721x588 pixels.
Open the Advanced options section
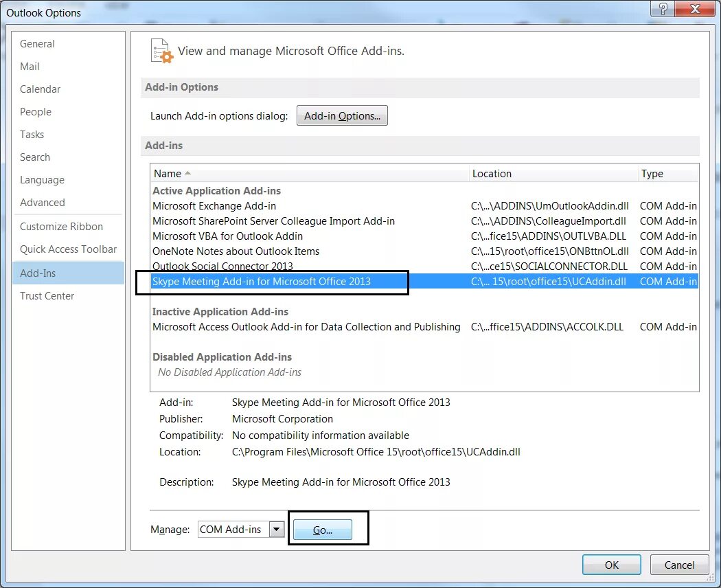(42, 202)
